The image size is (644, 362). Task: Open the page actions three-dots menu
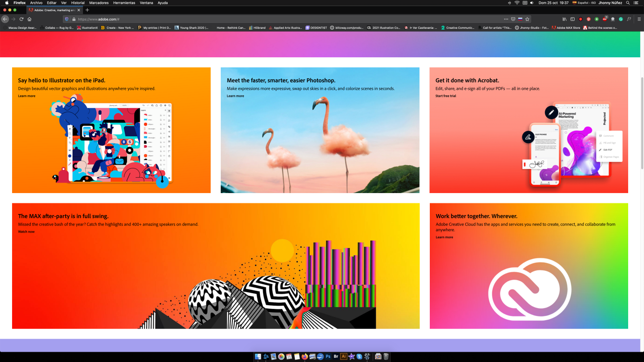(x=506, y=19)
